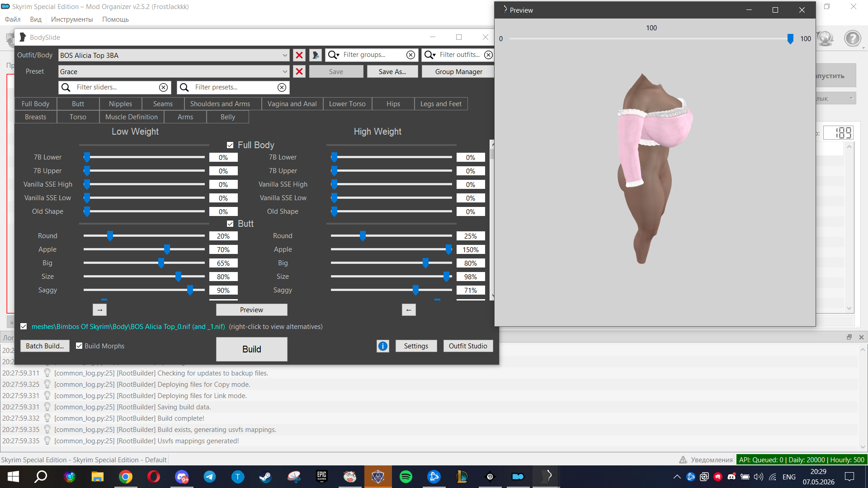Open the Outfit/Body dropdown
This screenshot has height=488, width=868.
click(174, 55)
